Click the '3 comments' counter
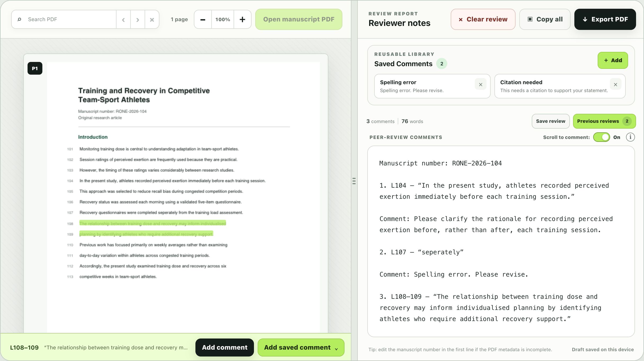The image size is (644, 361). coord(380,121)
